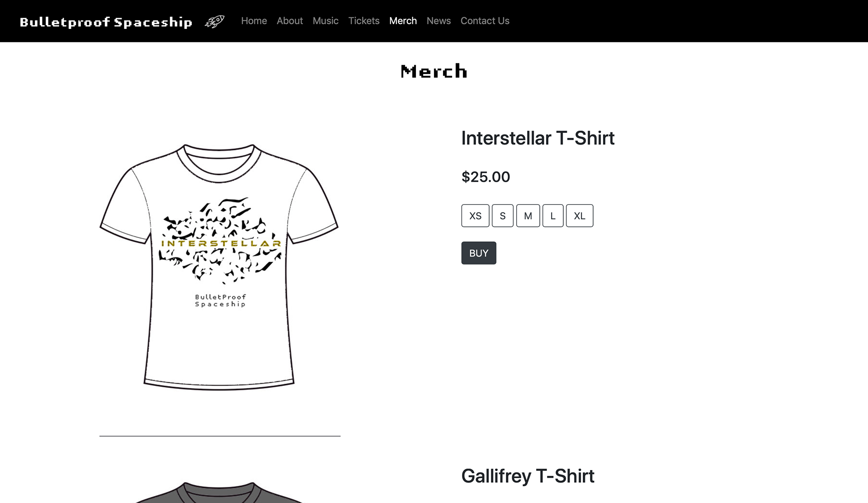Open the Music nav item

[325, 21]
